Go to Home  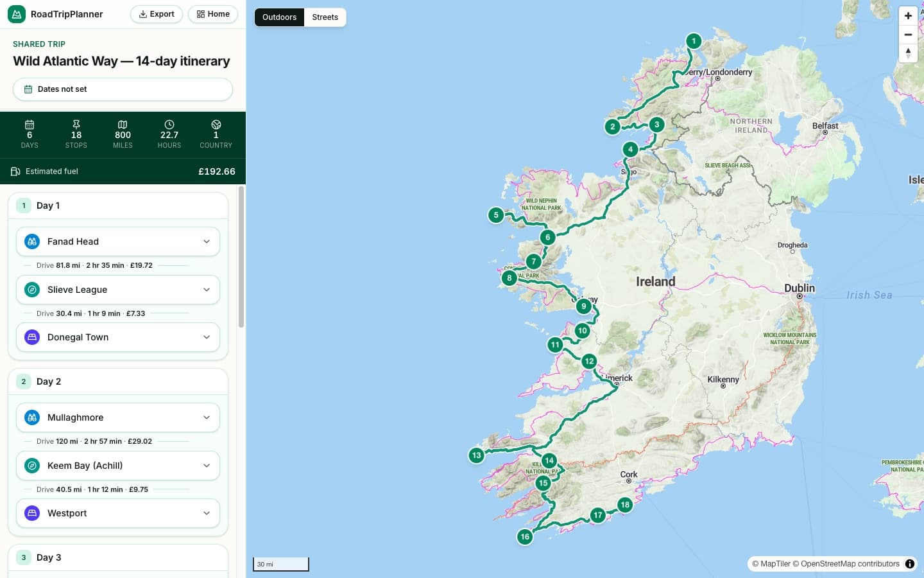pyautogui.click(x=213, y=14)
